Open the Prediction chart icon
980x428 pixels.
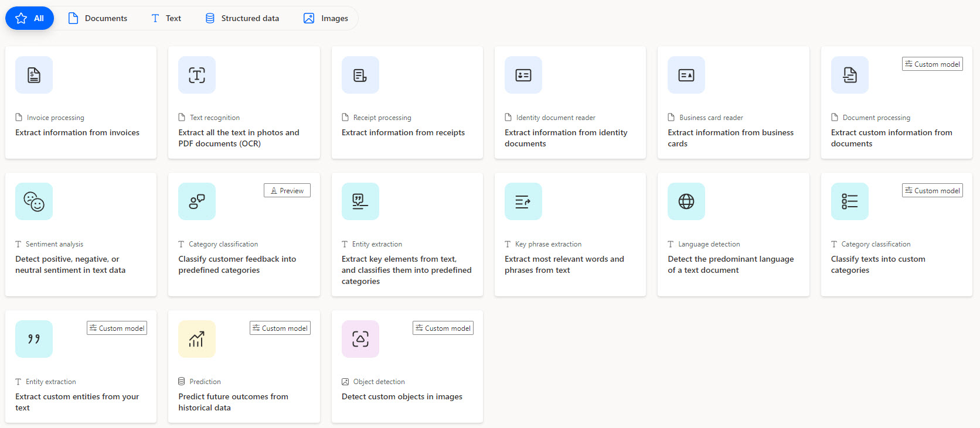point(197,339)
